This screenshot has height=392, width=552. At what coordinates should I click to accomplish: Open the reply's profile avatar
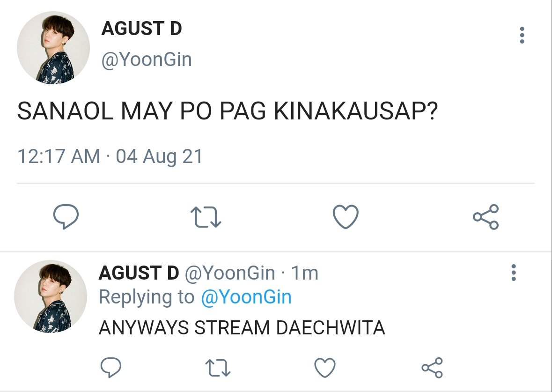coord(51,296)
